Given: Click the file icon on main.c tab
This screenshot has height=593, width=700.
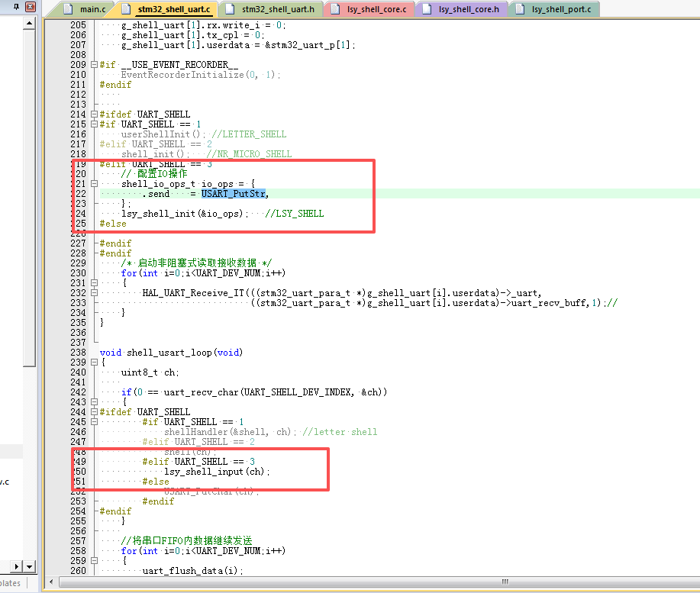Looking at the screenshot, I should point(68,9).
